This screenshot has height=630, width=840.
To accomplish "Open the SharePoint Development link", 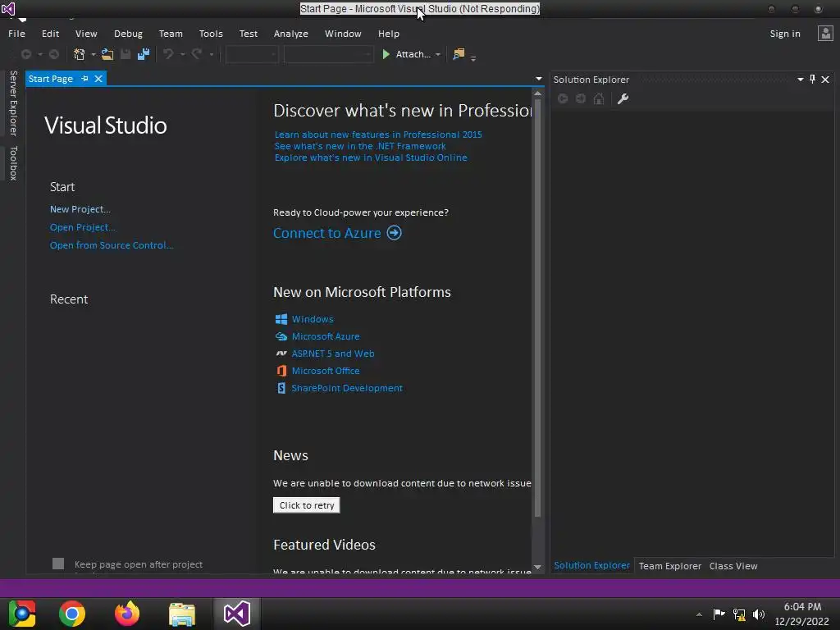I will click(347, 388).
